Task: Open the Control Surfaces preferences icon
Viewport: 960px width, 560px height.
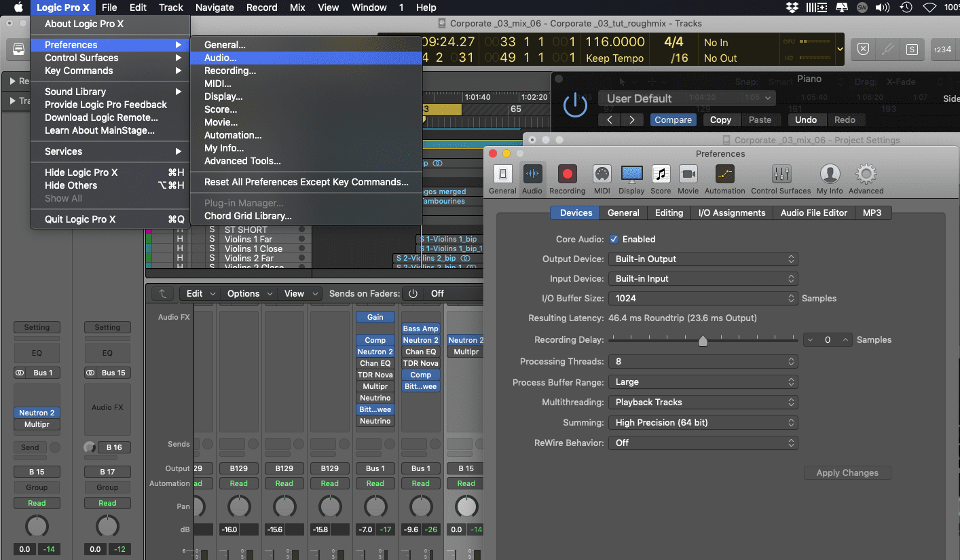Action: click(x=781, y=174)
